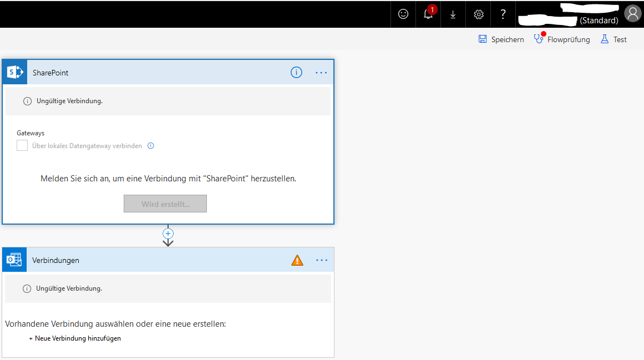This screenshot has height=360, width=644.
Task: Show info for the SharePoint step
Action: pos(297,73)
